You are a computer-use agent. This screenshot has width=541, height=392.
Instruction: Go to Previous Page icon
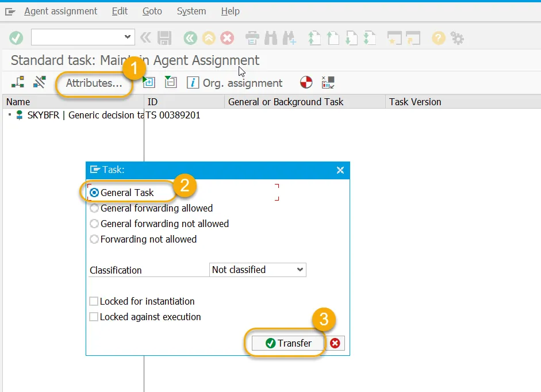333,38
